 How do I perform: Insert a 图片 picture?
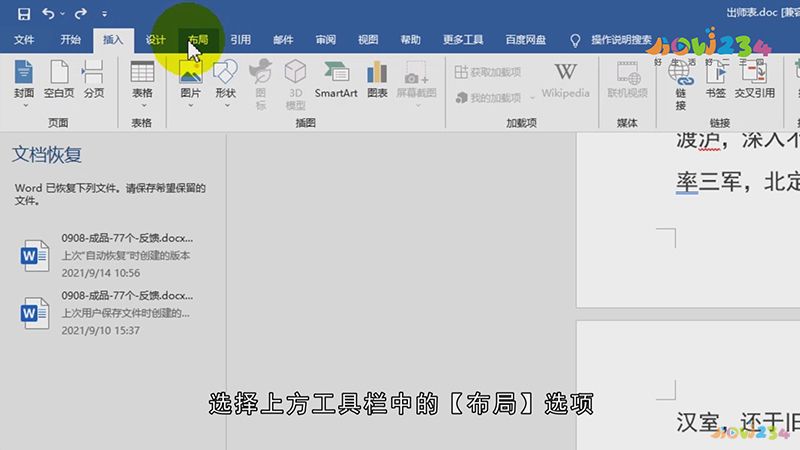(190, 79)
